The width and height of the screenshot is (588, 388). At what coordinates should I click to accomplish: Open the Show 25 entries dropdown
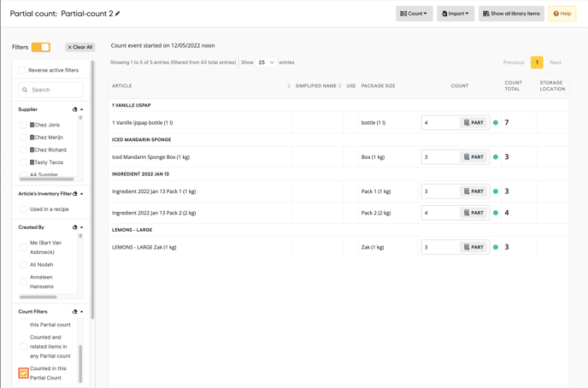coord(267,62)
